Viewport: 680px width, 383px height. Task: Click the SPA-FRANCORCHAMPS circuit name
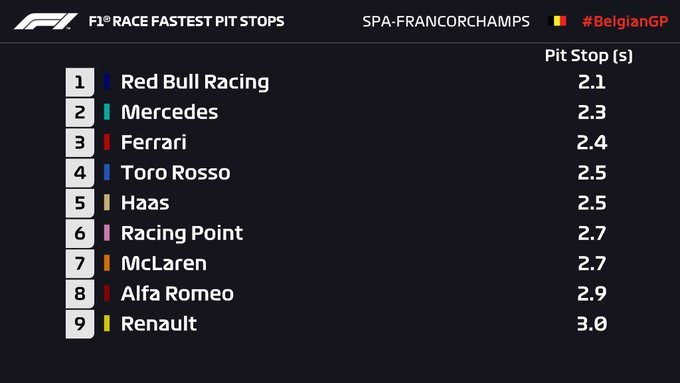click(446, 21)
